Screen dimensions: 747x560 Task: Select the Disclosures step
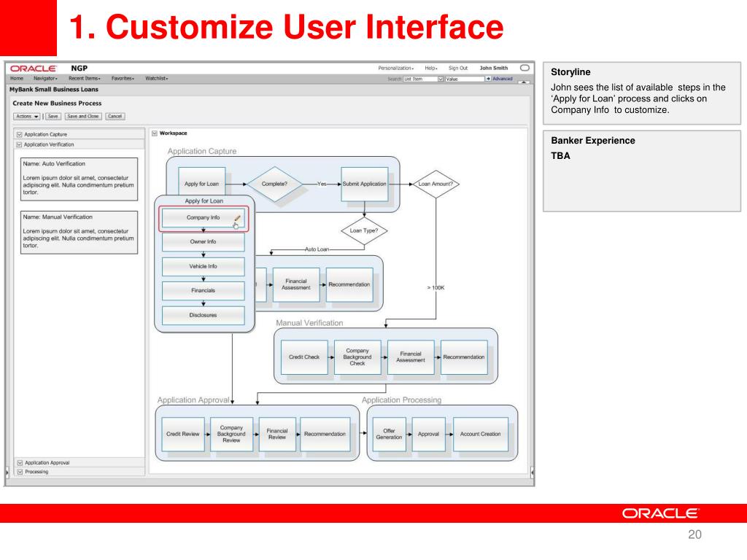(x=204, y=315)
